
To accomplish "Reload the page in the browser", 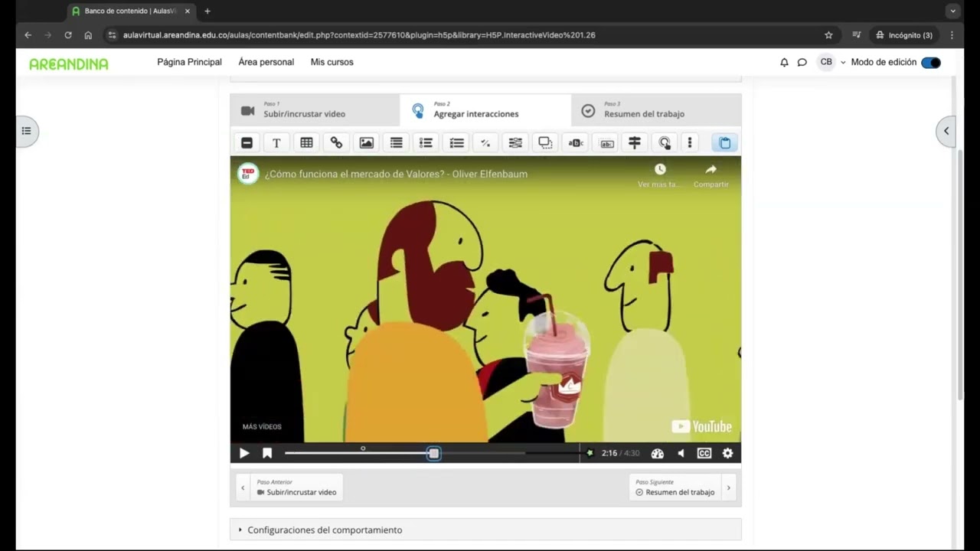I will tap(68, 35).
